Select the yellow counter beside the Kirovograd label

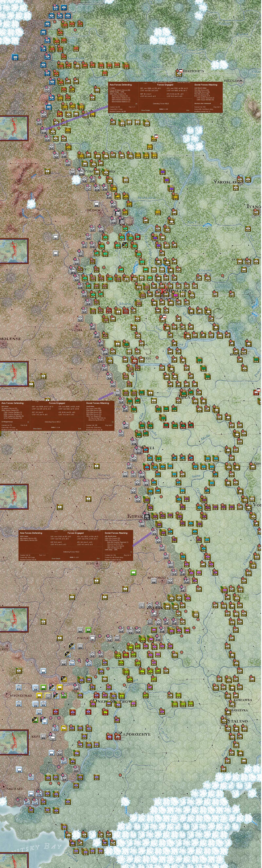(x=39, y=696)
